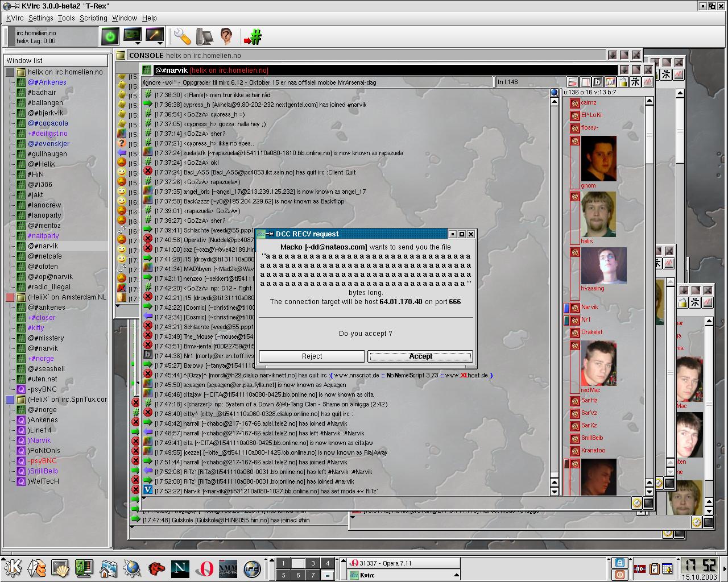
Task: Open options with the wrench icon
Action: 182,36
